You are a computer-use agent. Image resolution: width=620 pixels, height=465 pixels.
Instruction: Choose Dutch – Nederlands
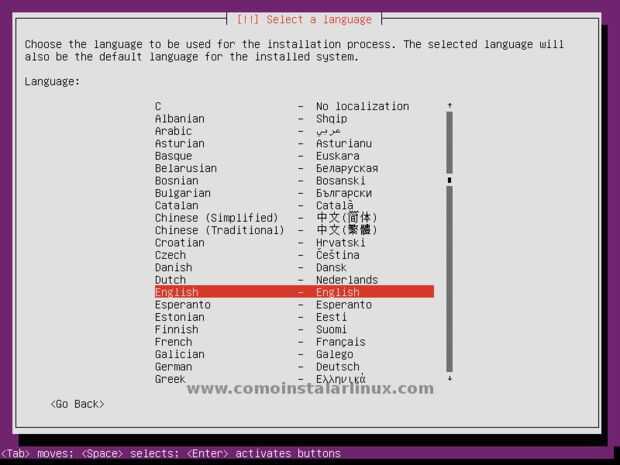coord(294,280)
